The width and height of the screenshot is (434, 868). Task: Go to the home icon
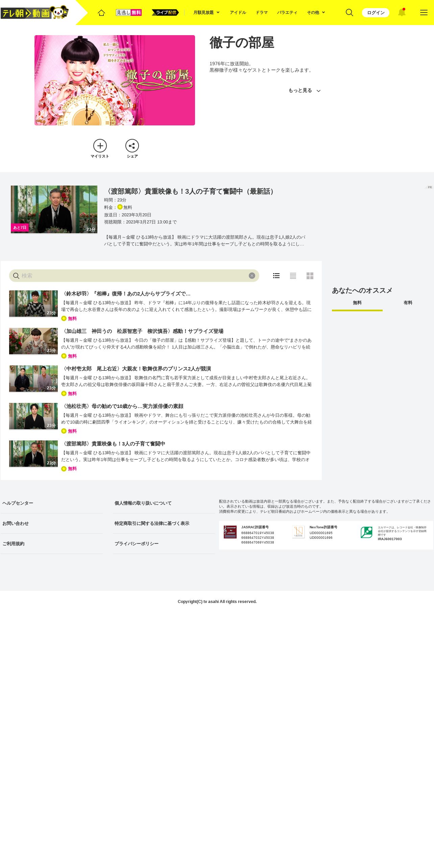pyautogui.click(x=101, y=13)
